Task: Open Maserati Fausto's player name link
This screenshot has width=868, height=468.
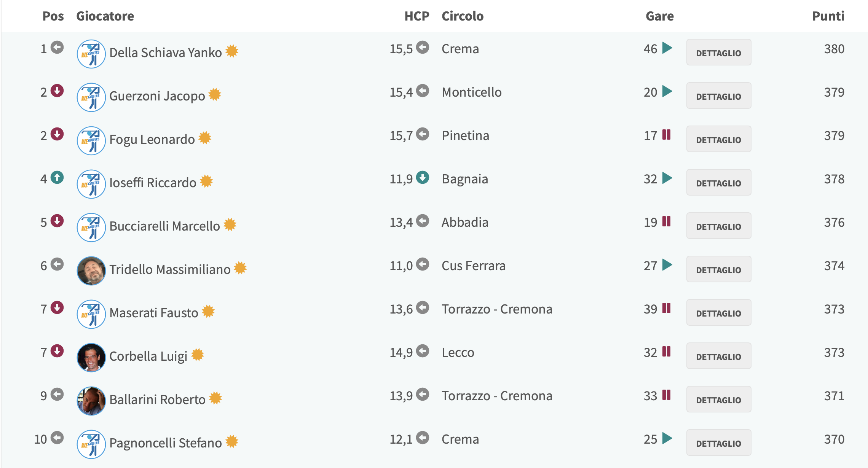Action: point(154,313)
